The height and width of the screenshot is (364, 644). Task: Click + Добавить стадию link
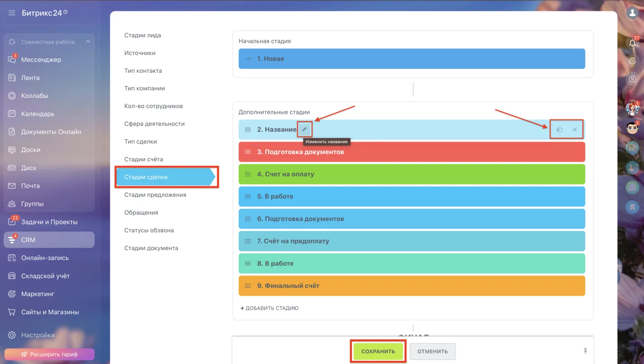[269, 308]
